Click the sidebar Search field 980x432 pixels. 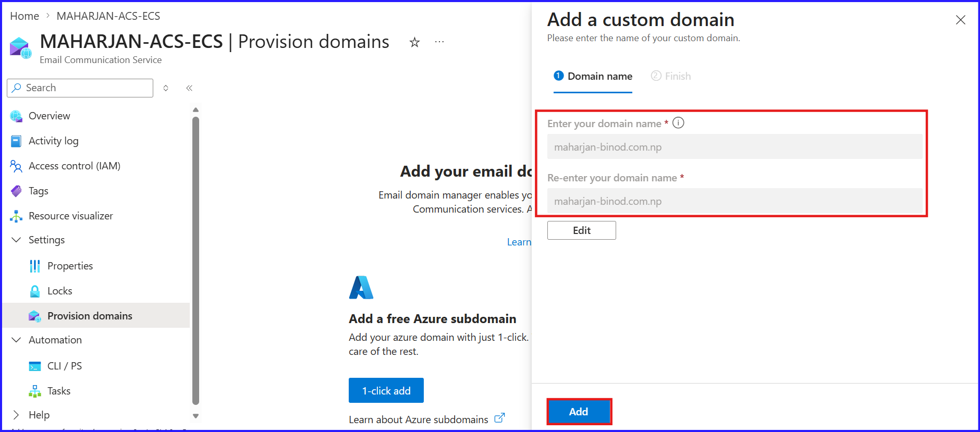(80, 88)
